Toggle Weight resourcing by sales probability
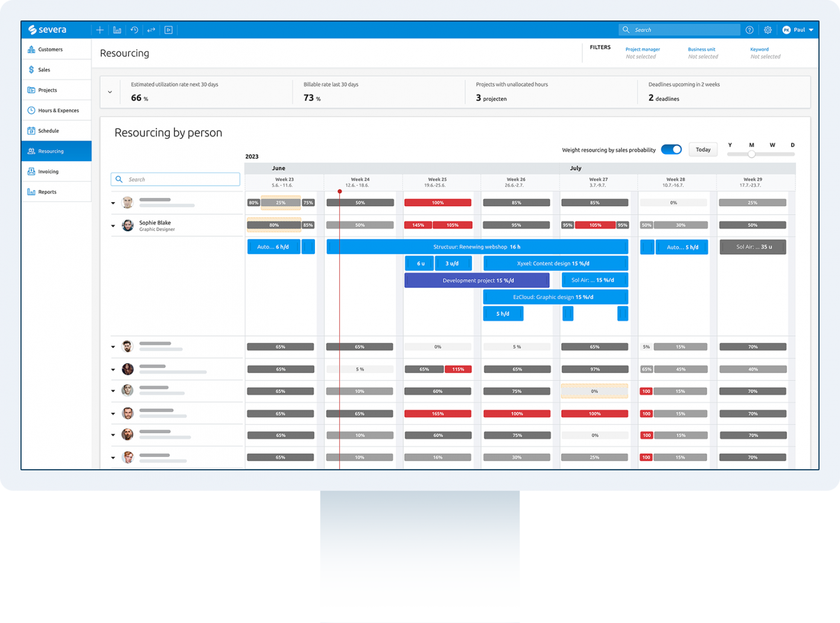840x623 pixels. click(x=671, y=150)
